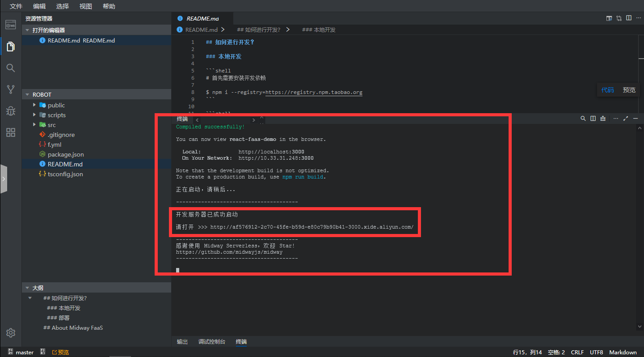
Task: Open the 编辑 menu
Action: click(39, 6)
